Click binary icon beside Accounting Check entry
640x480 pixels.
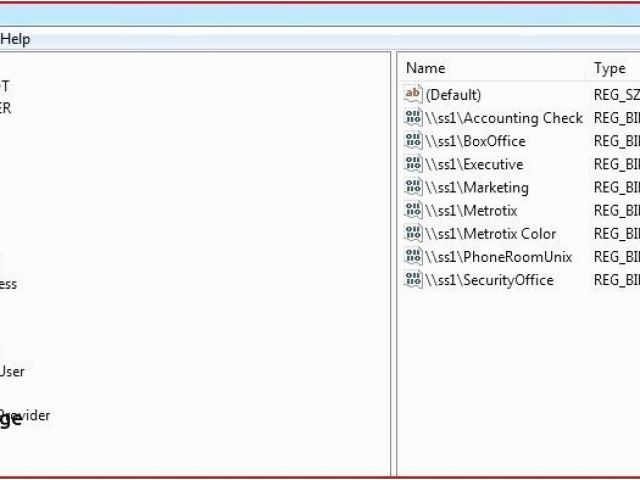[x=414, y=118]
